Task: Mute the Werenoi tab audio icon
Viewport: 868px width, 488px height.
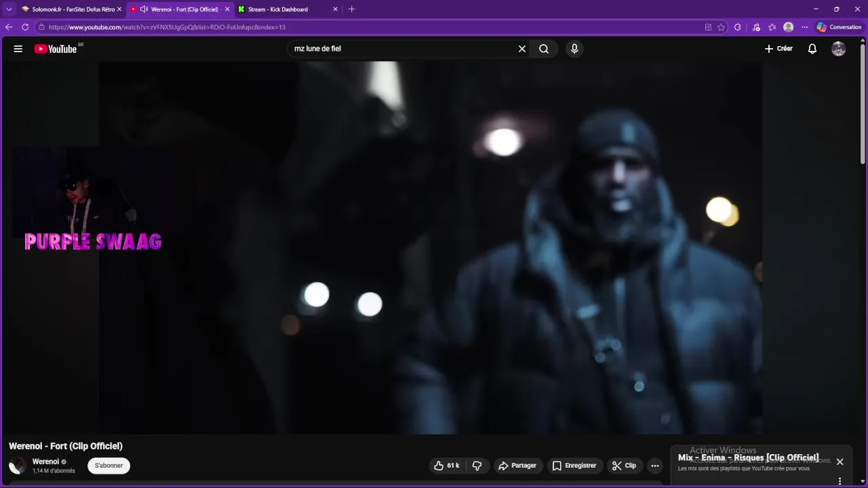Action: click(x=144, y=9)
